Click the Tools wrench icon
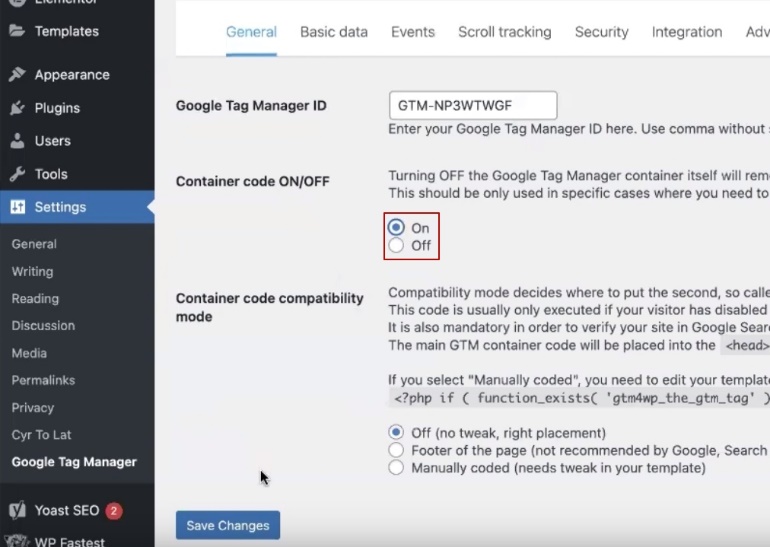 (17, 174)
